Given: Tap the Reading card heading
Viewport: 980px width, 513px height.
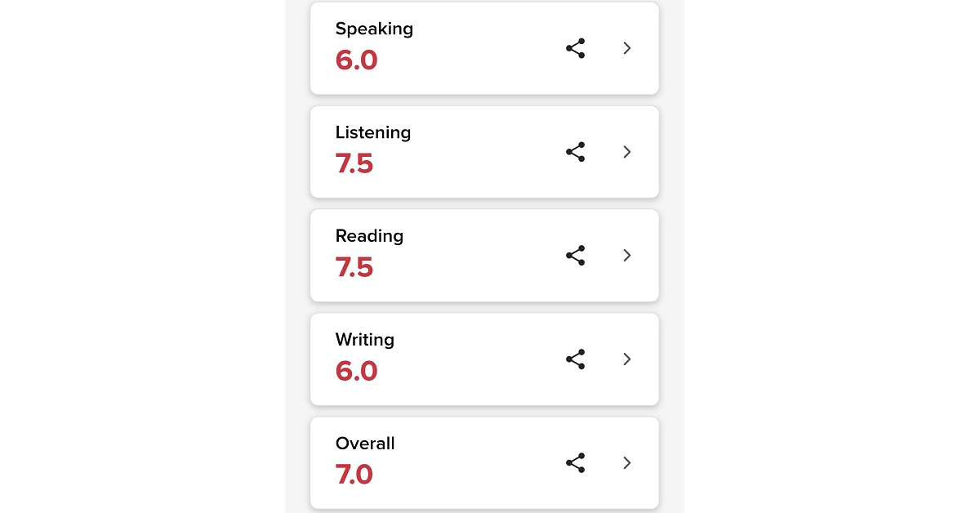Looking at the screenshot, I should pos(369,236).
